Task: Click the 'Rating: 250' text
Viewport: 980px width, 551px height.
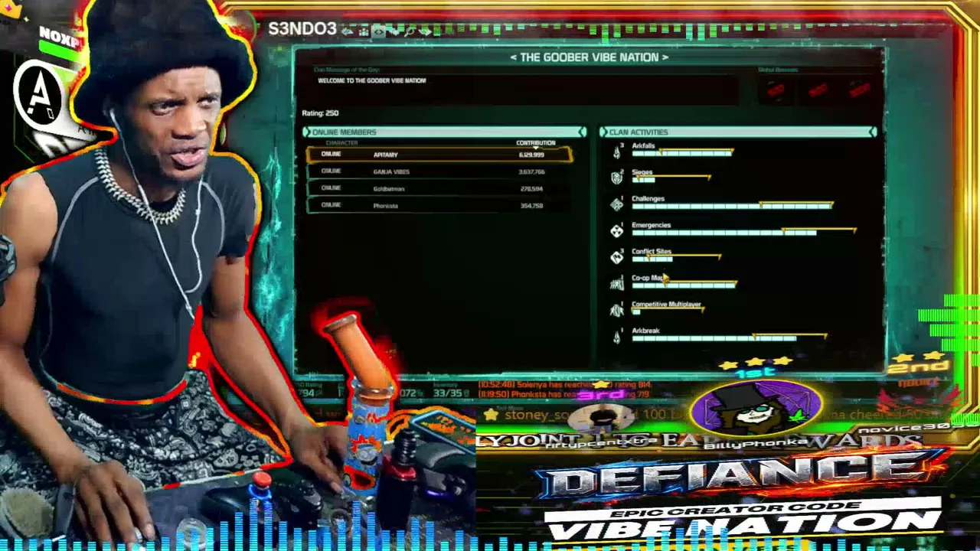Action: tap(320, 113)
